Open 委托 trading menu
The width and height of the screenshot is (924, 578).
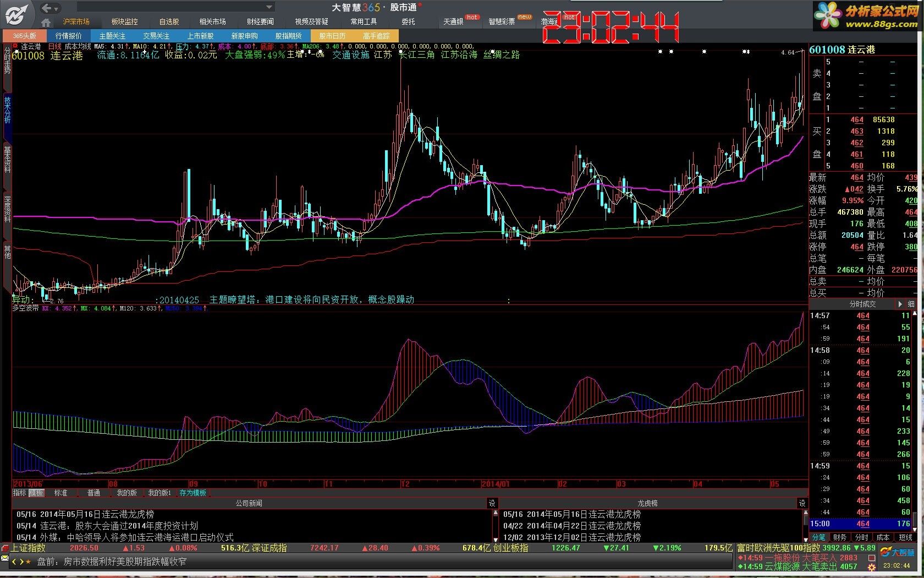pos(408,22)
